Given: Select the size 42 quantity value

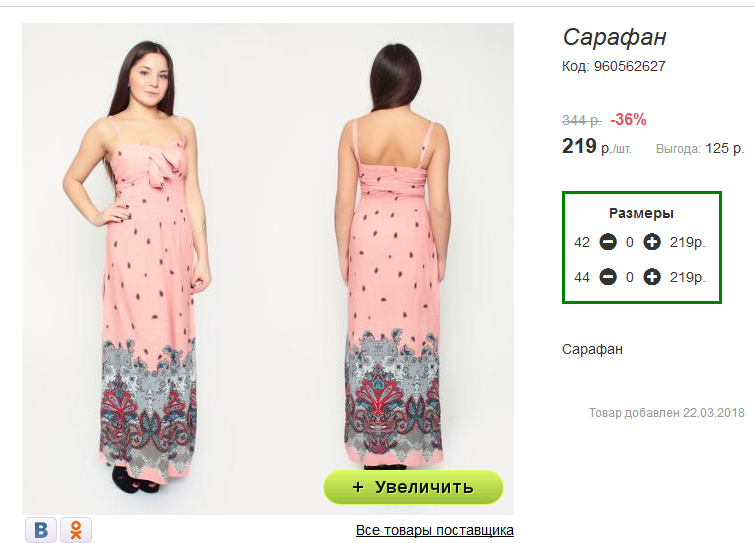Looking at the screenshot, I should 630,242.
